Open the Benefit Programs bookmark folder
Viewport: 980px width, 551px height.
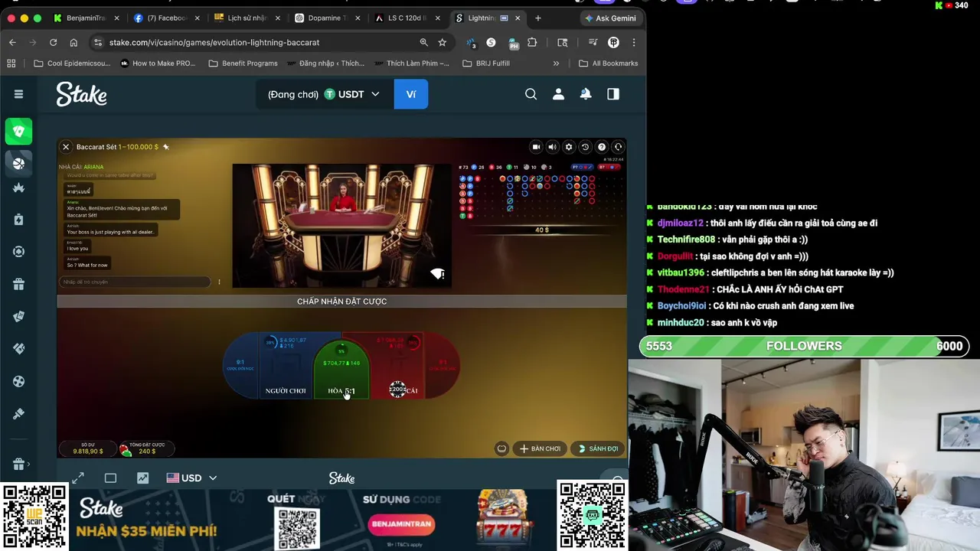pyautogui.click(x=243, y=64)
